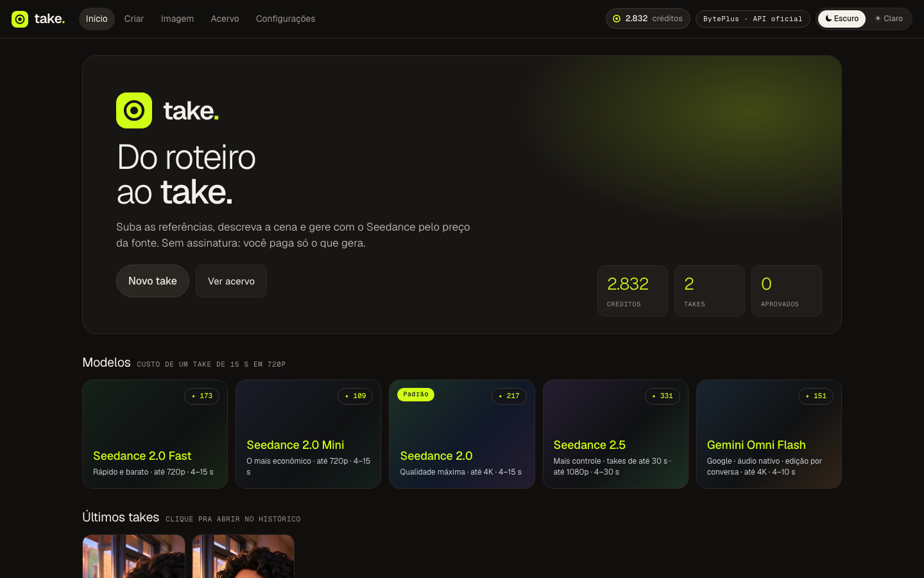Viewport: 924px width, 578px height.
Task: Click the 217 cost badge
Action: click(x=509, y=396)
